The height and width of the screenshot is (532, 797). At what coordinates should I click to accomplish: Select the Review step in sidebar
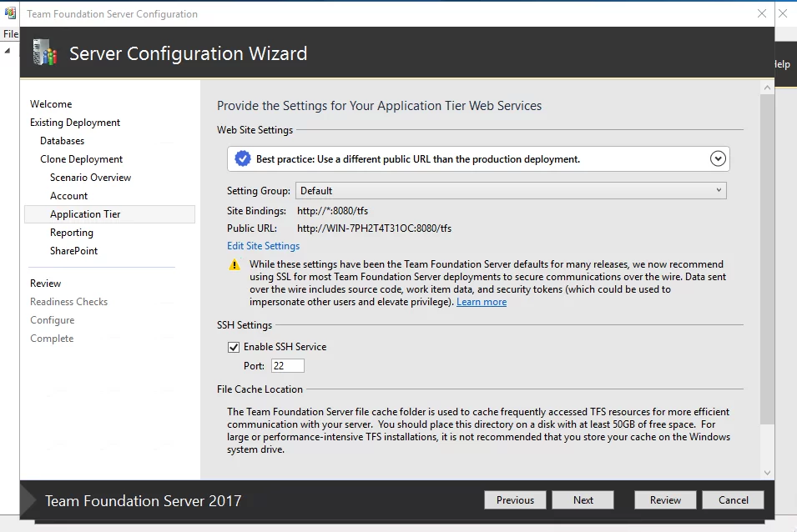pyautogui.click(x=45, y=284)
